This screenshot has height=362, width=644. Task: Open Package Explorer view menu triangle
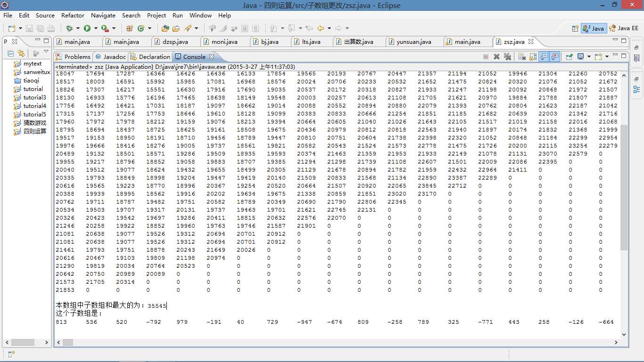(46, 52)
